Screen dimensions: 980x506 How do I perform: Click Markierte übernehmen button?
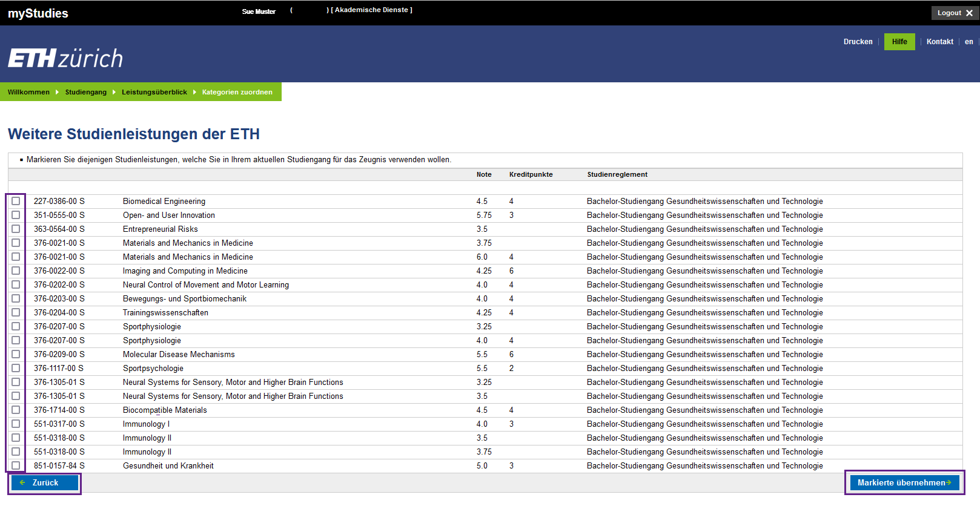(x=904, y=482)
